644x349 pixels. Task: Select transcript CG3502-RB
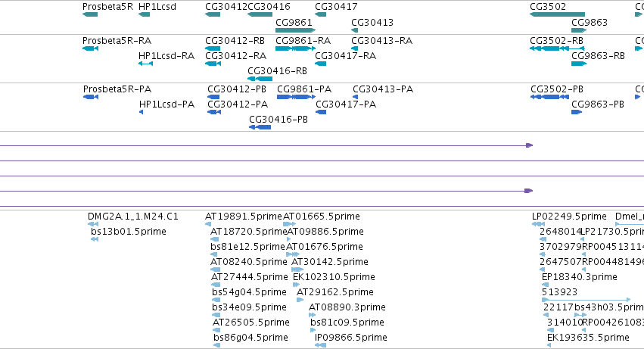pyautogui.click(x=556, y=41)
